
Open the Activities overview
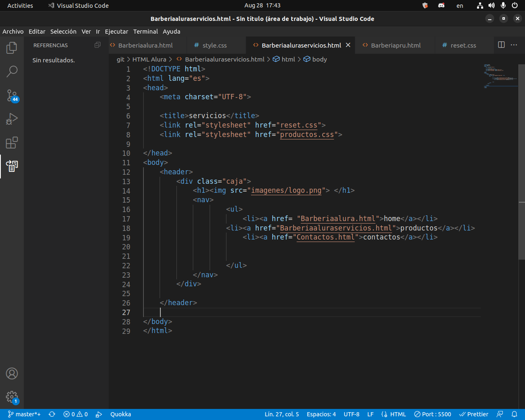click(20, 5)
